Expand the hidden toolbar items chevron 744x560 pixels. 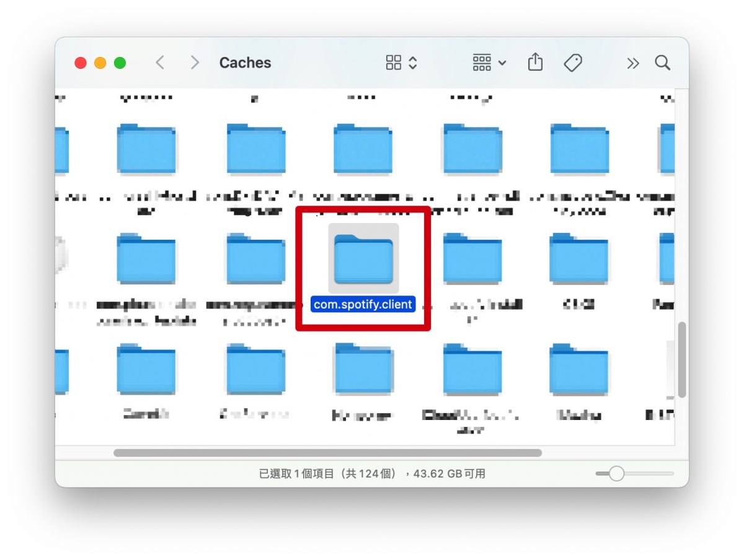632,63
